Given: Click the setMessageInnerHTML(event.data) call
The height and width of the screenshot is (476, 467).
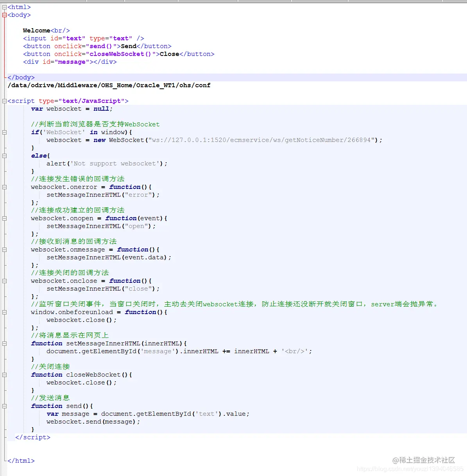Looking at the screenshot, I should [x=109, y=257].
